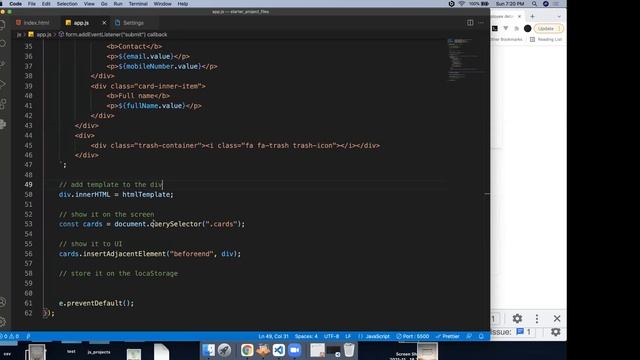Open the editor More Actions ellipsis
Screen dimensions: 640x360
point(481,23)
